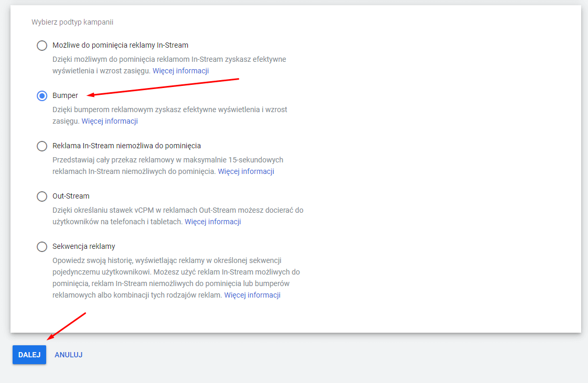
Task: Select the Bumper radio button
Action: [x=42, y=96]
